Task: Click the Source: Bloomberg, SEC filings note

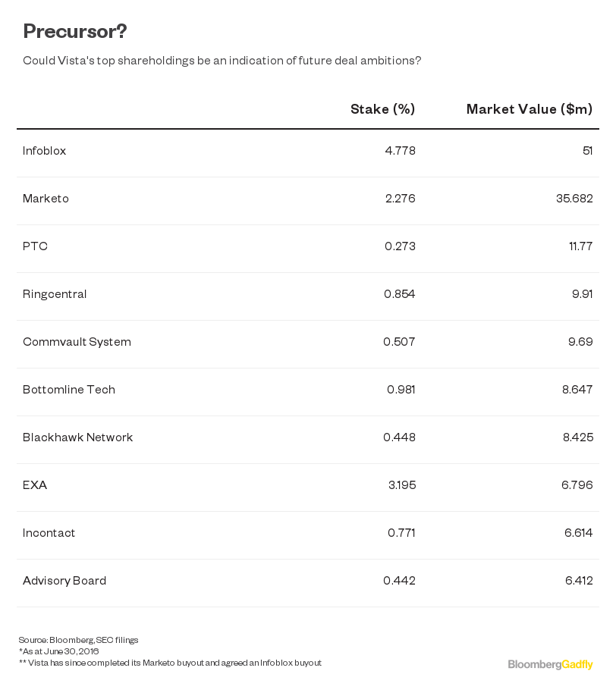Action: pyautogui.click(x=78, y=640)
